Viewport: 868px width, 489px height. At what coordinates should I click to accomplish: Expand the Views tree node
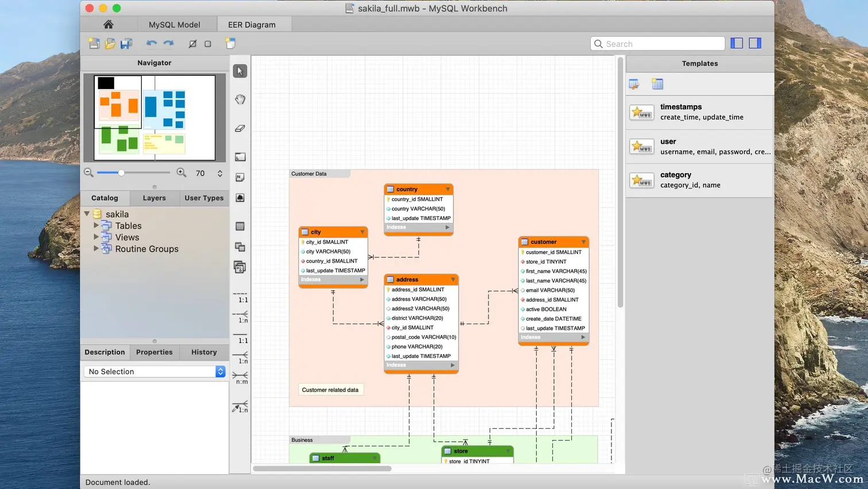[96, 237]
